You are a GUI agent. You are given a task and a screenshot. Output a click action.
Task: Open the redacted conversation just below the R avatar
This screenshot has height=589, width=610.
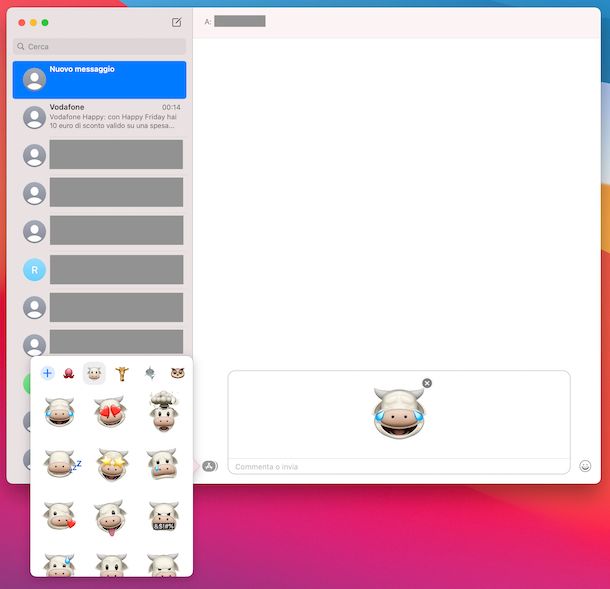[100, 307]
